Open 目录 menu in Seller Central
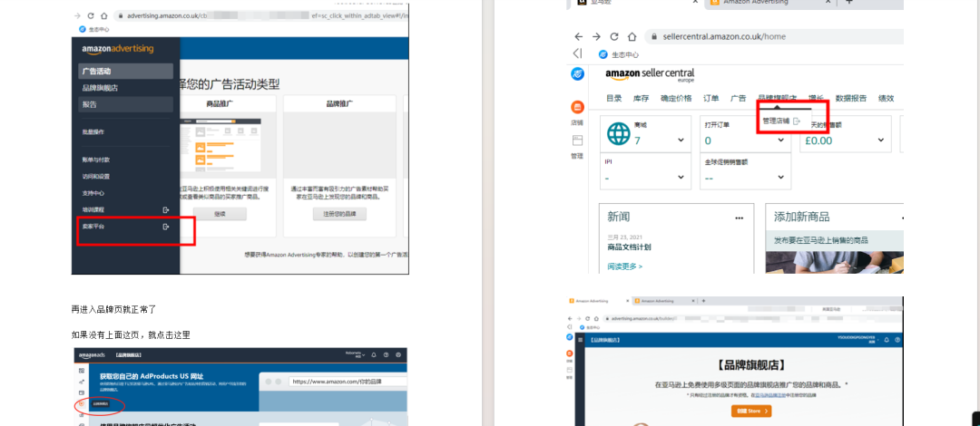This screenshot has height=426, width=980. click(x=613, y=98)
